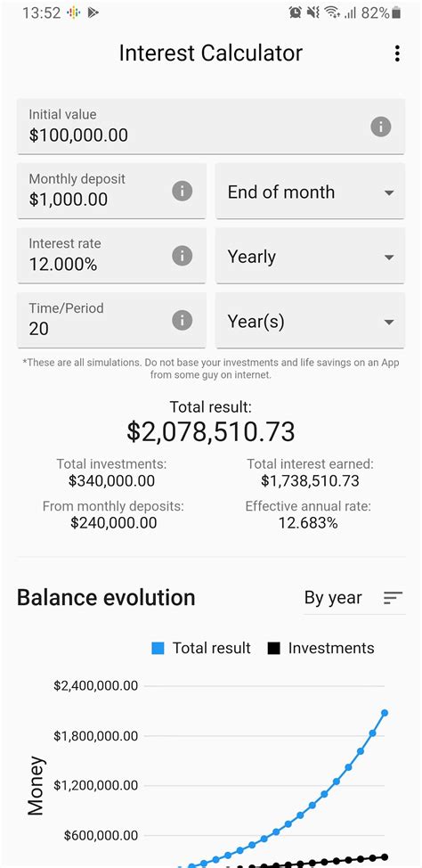The width and height of the screenshot is (422, 868).
Task: Open the three-dot overflow menu
Action: coord(396,53)
